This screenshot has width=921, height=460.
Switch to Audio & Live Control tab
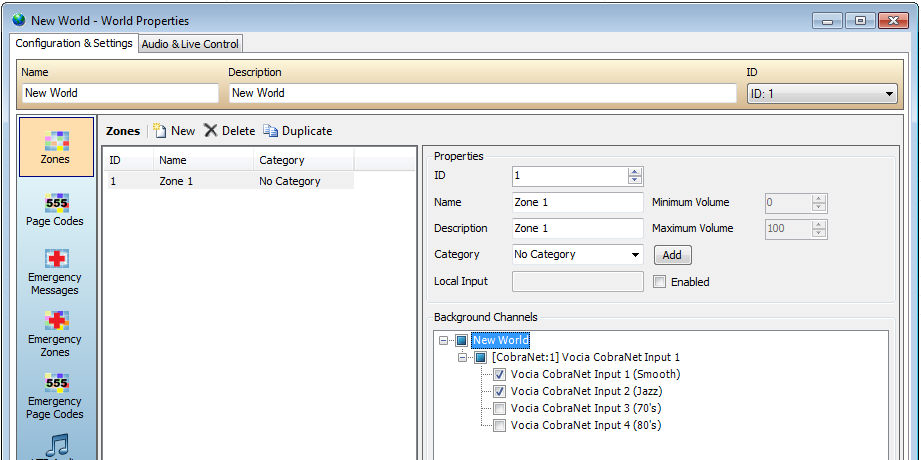pos(190,44)
